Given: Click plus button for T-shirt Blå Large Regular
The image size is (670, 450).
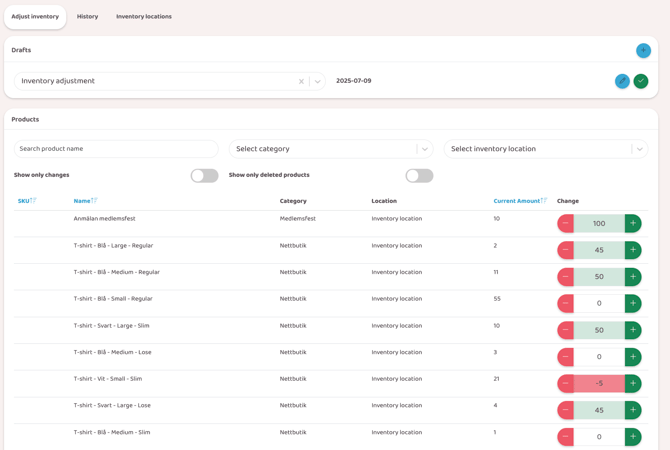Looking at the screenshot, I should point(633,250).
